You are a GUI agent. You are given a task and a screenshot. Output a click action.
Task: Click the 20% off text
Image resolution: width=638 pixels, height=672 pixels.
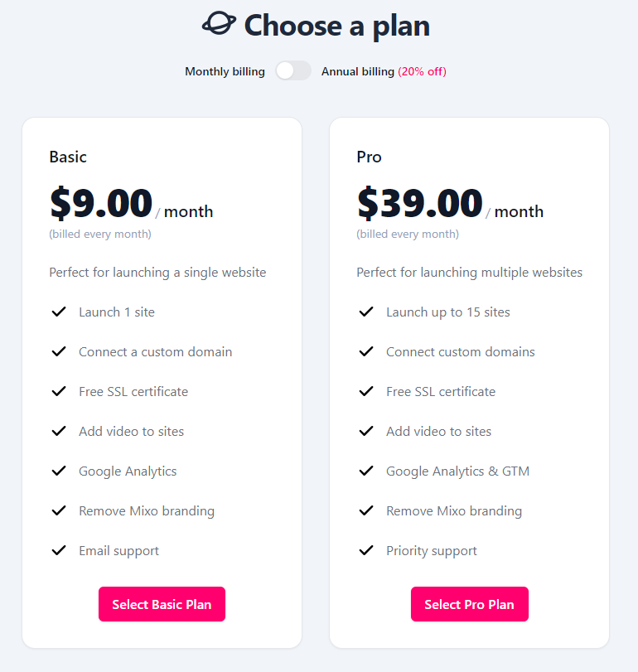[422, 72]
